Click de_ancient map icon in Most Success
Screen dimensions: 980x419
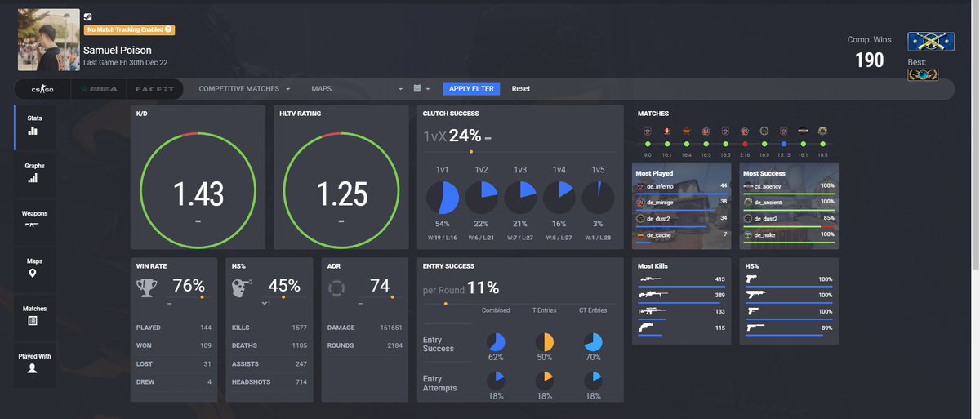747,202
